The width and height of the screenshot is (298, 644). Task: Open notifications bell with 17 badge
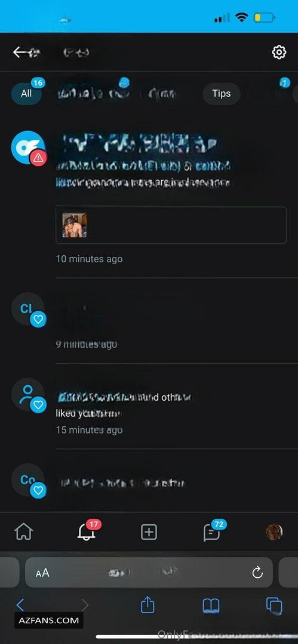86,532
